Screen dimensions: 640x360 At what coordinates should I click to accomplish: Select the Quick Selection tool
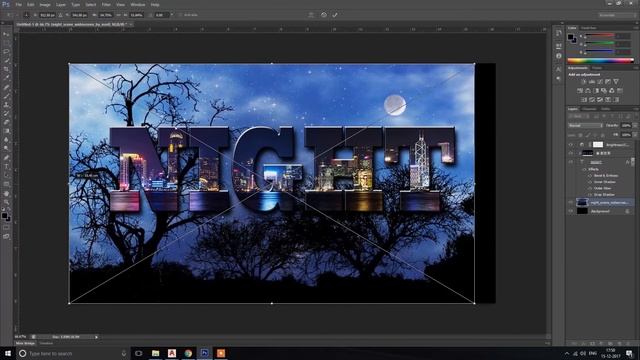coord(6,61)
